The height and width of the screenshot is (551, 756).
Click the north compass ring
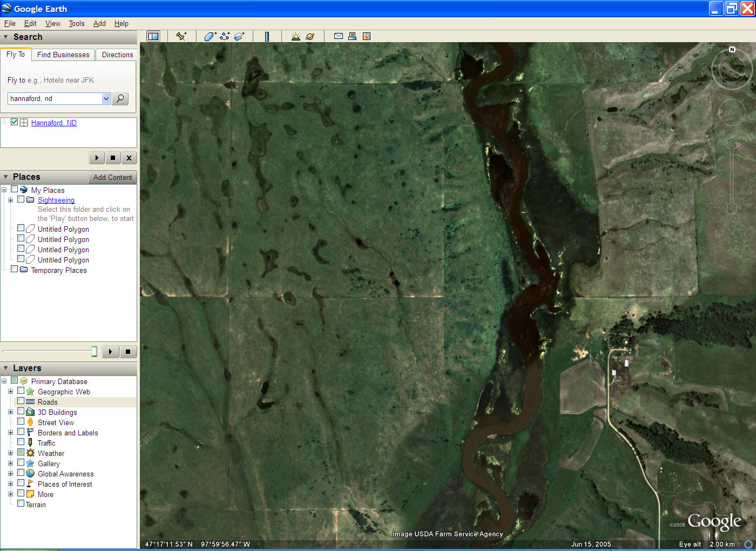click(732, 68)
